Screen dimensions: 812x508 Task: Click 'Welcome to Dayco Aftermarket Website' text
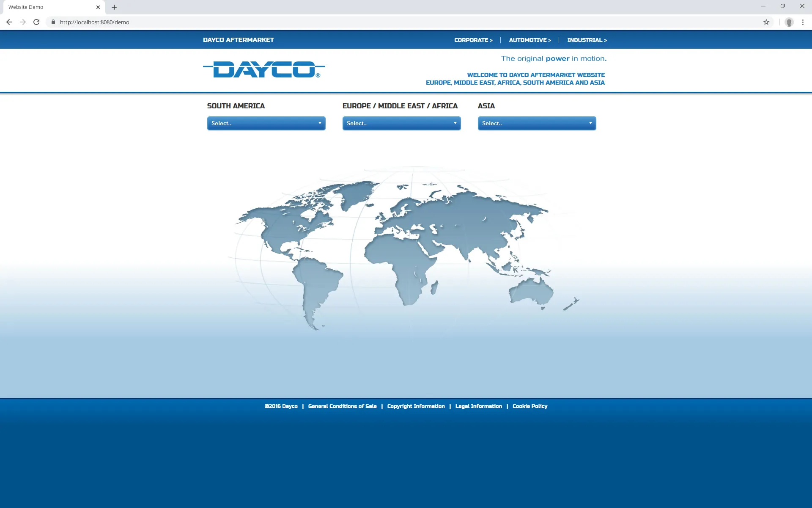pos(536,75)
